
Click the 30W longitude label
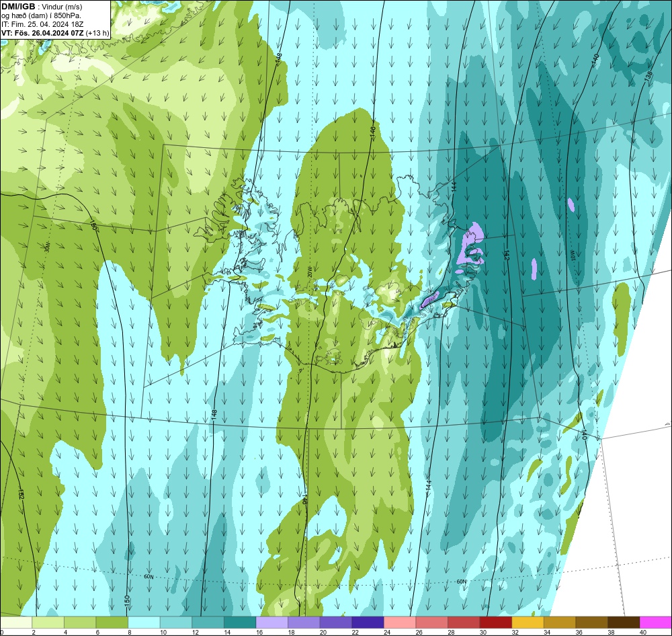(47, 247)
